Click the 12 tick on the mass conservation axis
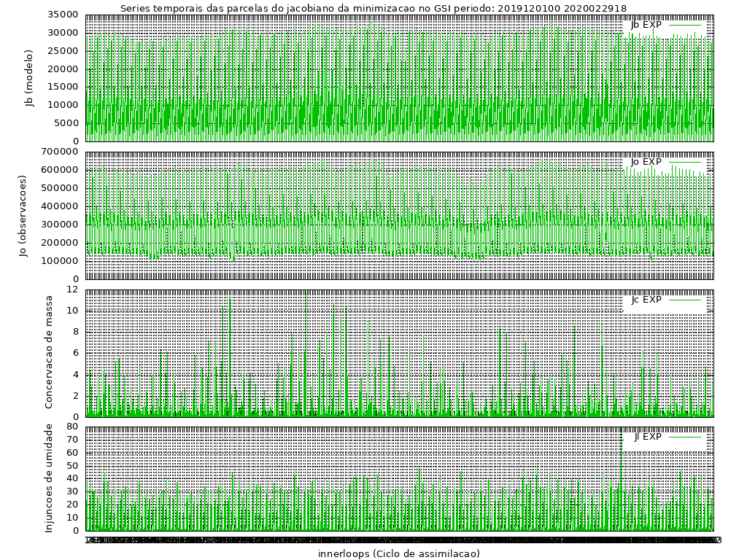The height and width of the screenshot is (560, 747). click(x=71, y=289)
